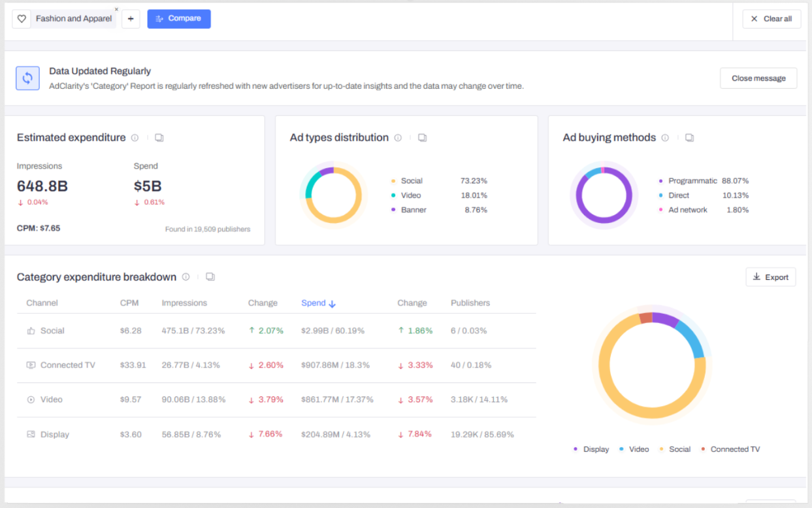The height and width of the screenshot is (508, 812).
Task: Copy the Ad types distribution widget
Action: click(423, 138)
